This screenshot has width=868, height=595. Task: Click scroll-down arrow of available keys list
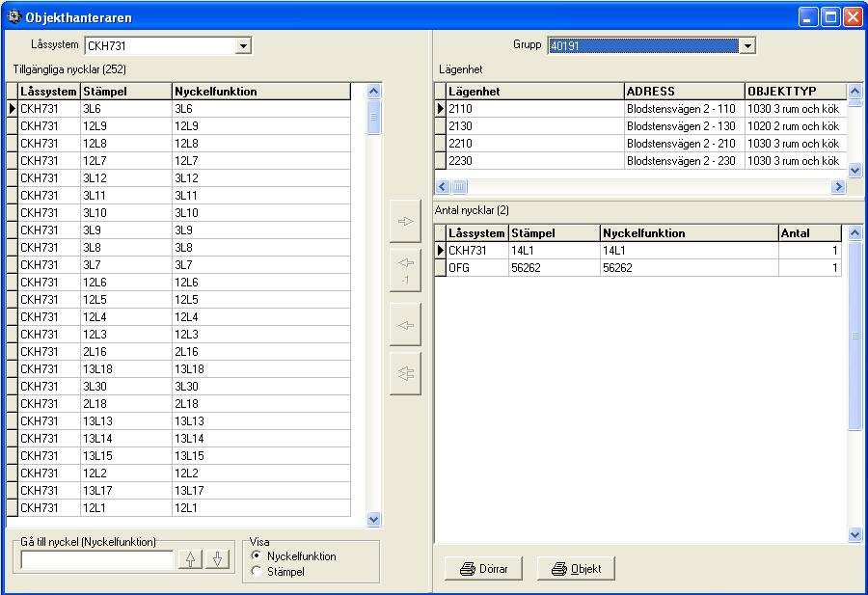coord(373,519)
